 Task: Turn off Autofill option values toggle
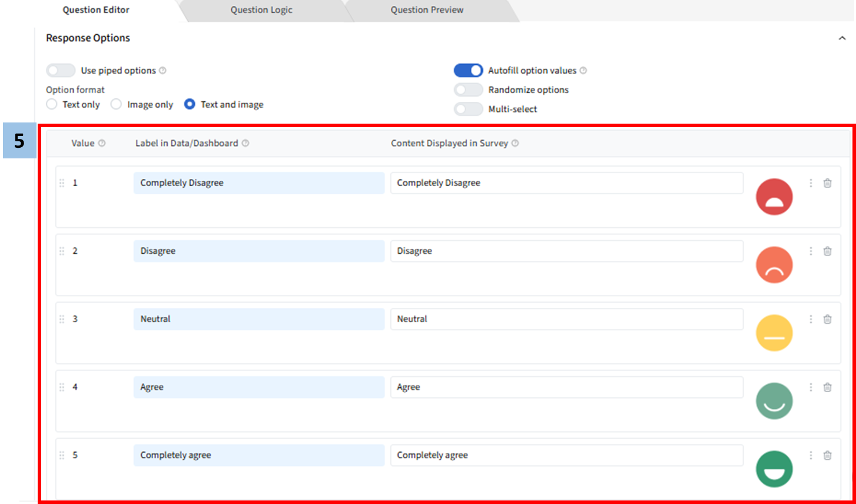pyautogui.click(x=468, y=71)
